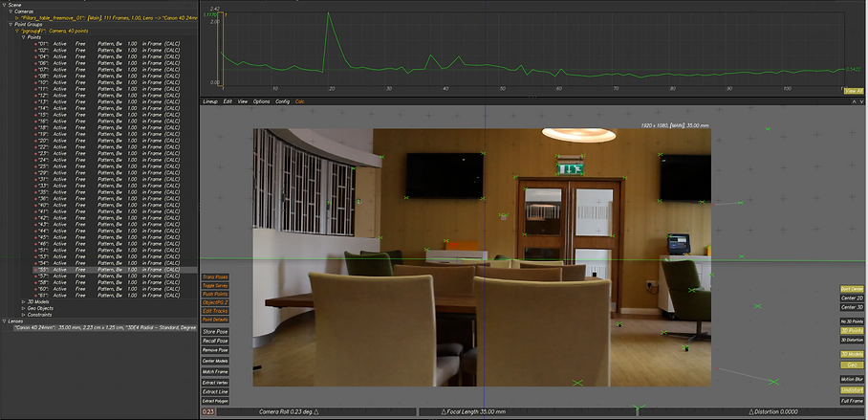Click the View All button in the deviation graph
The height and width of the screenshot is (420, 868).
(855, 91)
